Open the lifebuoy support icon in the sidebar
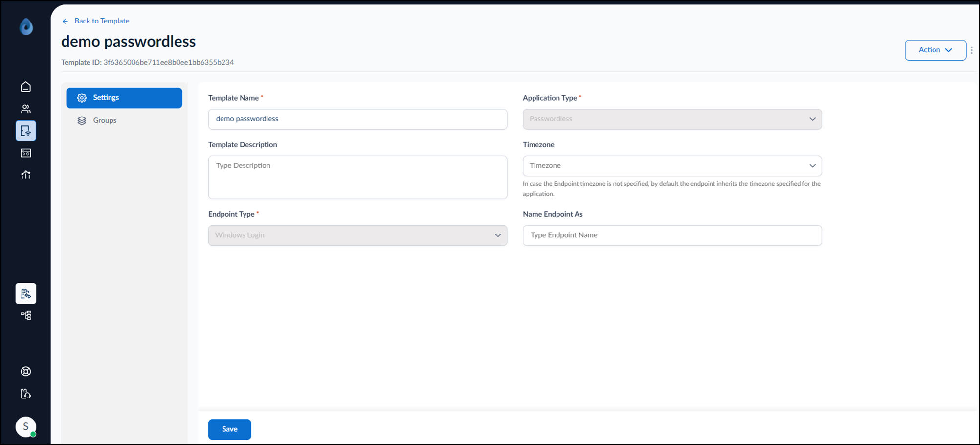 [x=26, y=372]
